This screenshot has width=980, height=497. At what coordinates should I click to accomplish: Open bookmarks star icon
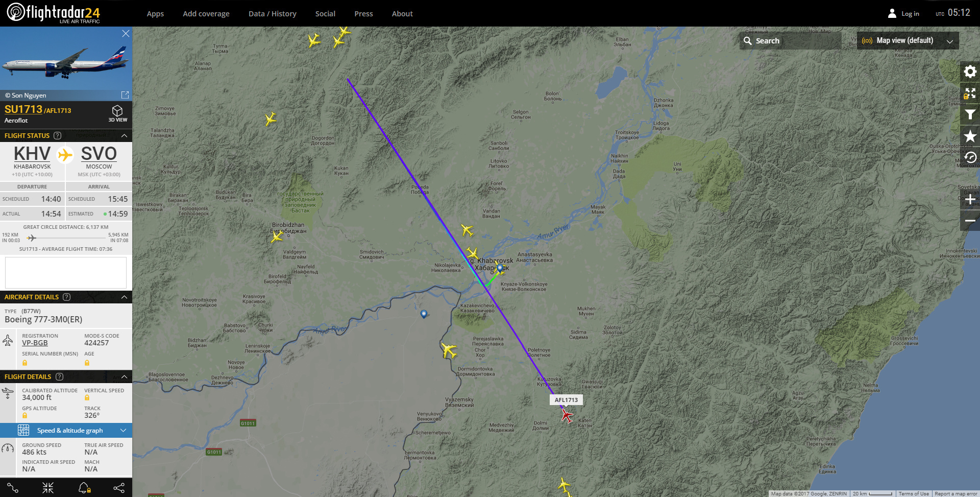click(970, 136)
